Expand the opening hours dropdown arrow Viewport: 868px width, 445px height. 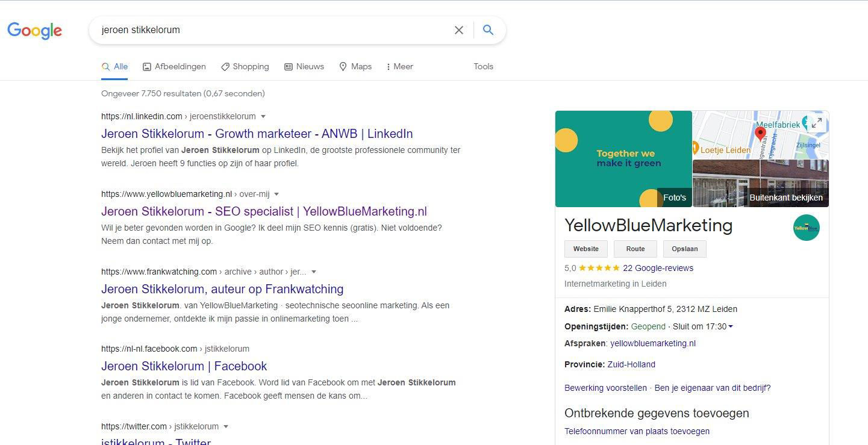tap(731, 326)
